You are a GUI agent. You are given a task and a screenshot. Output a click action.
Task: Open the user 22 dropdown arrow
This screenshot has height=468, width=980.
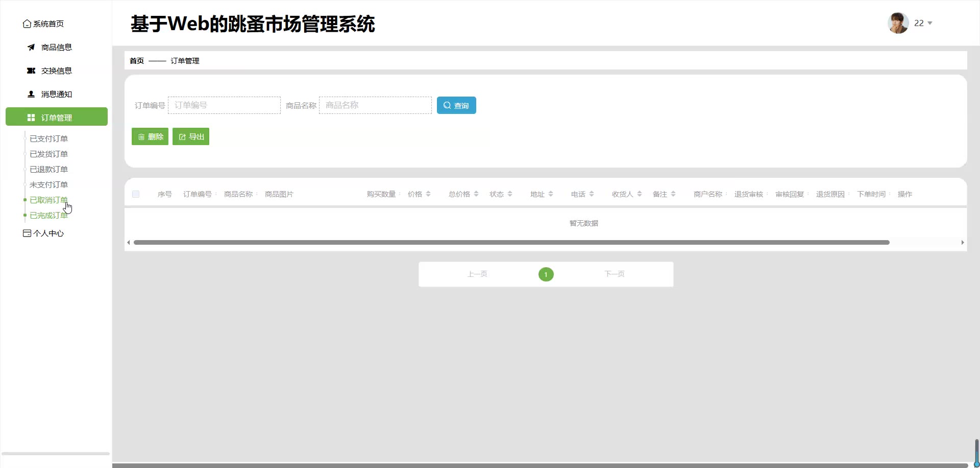930,24
